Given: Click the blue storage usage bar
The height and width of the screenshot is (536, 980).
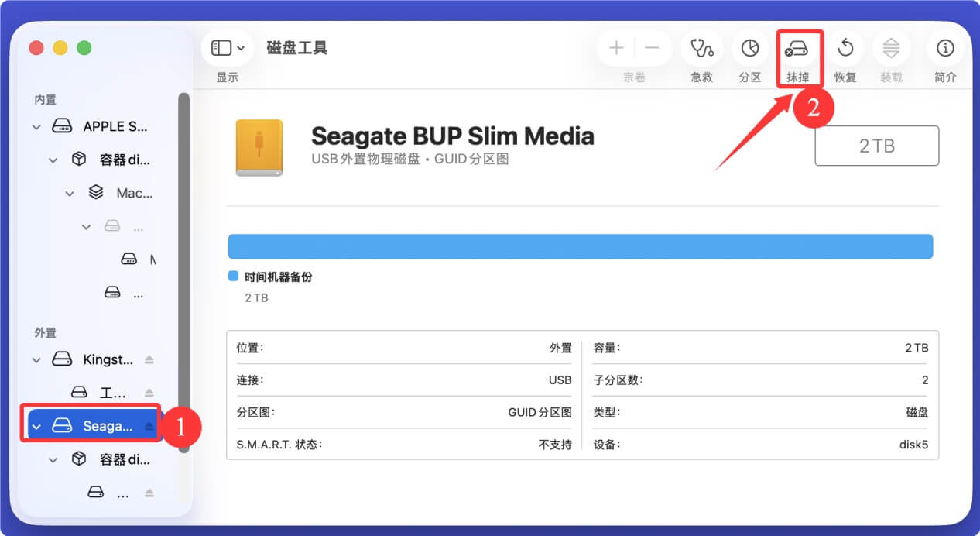Looking at the screenshot, I should [x=581, y=246].
